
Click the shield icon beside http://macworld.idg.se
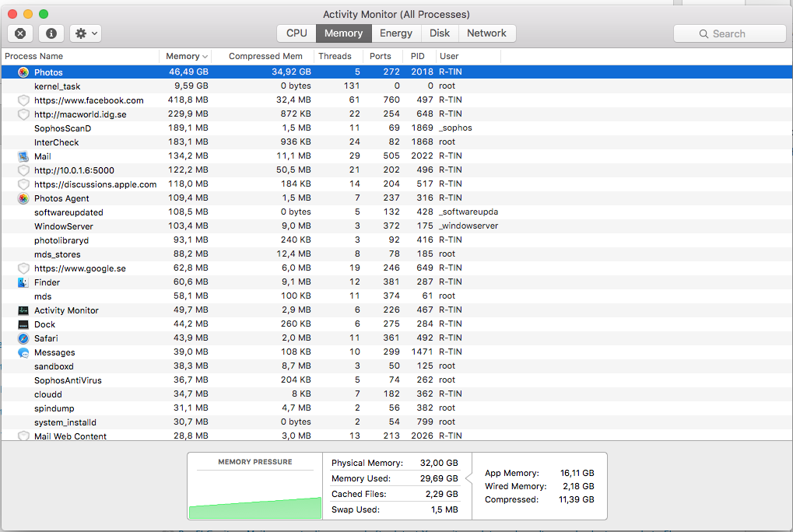pos(23,114)
